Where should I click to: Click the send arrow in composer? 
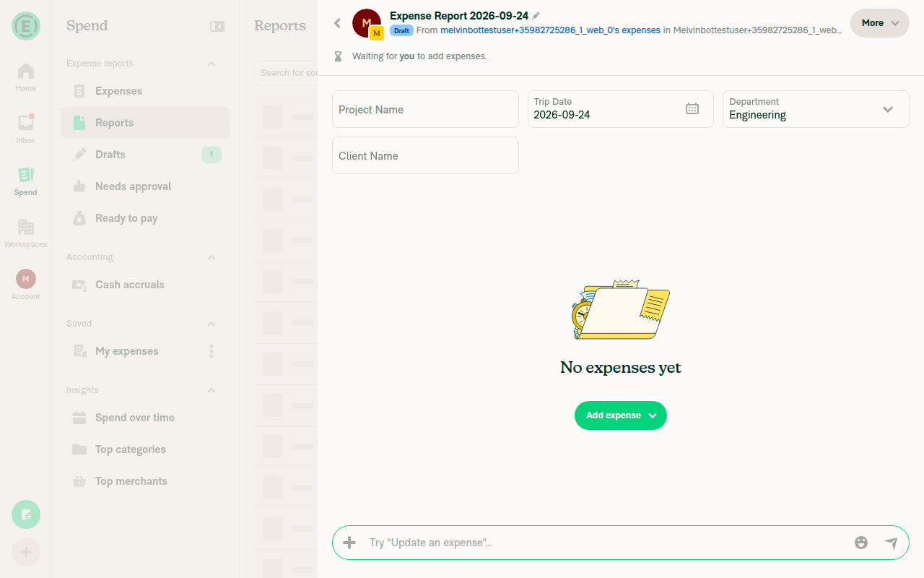[892, 543]
